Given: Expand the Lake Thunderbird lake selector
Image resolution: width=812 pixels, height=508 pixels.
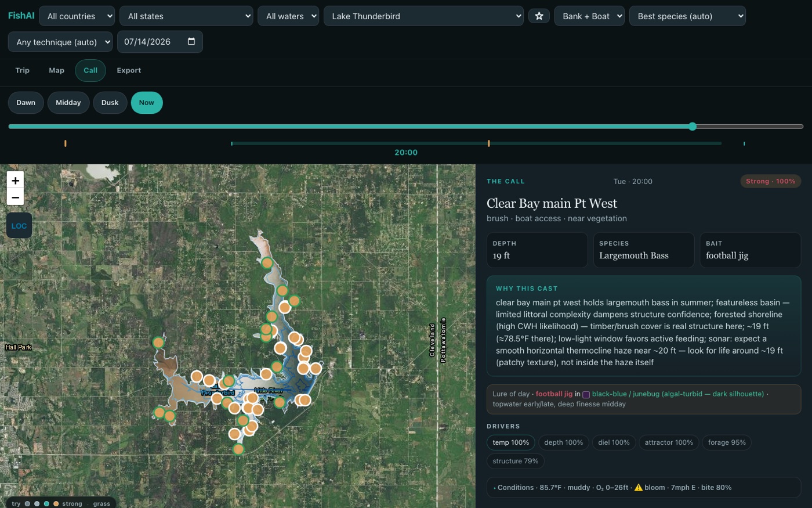Looking at the screenshot, I should (423, 16).
